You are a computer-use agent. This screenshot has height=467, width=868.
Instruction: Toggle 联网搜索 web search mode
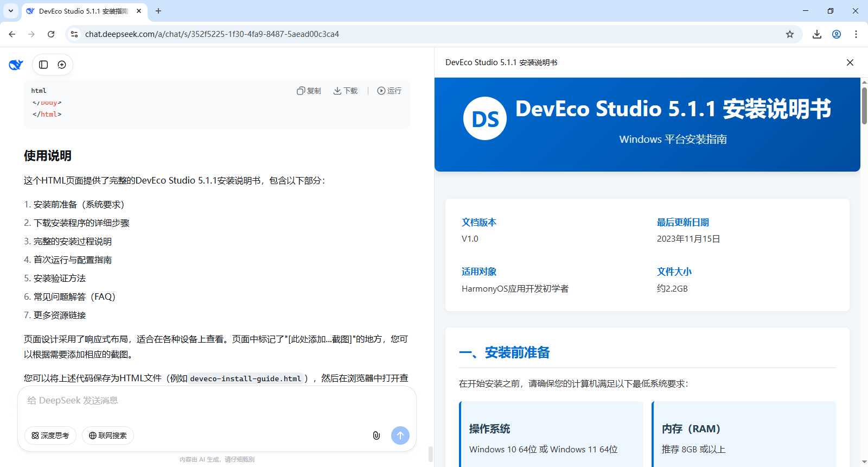point(108,436)
